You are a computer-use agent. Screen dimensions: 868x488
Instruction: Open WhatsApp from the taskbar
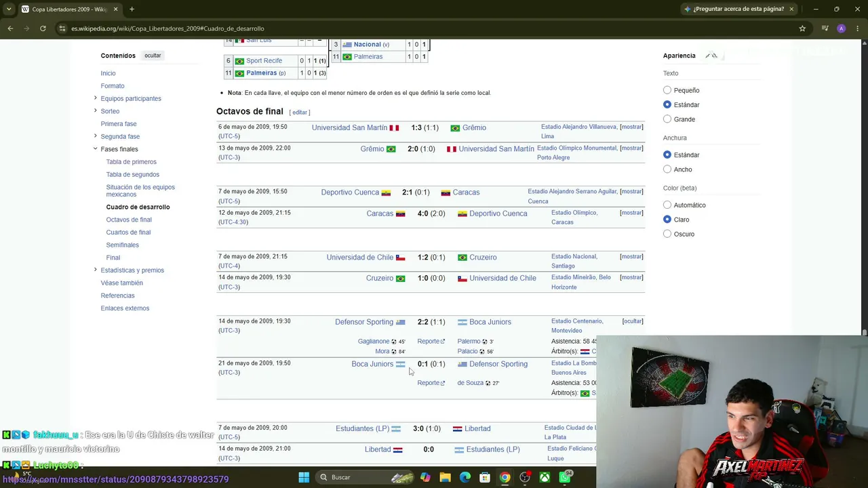click(x=565, y=477)
